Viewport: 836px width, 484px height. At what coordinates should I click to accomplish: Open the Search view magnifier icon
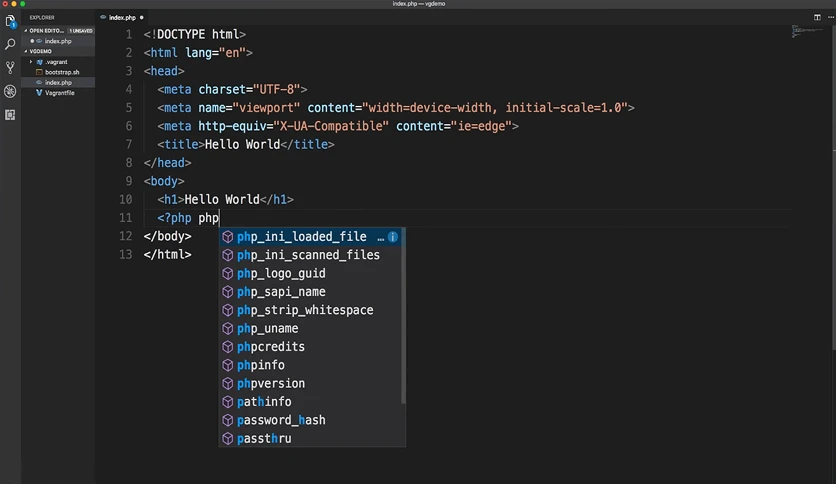coord(10,44)
